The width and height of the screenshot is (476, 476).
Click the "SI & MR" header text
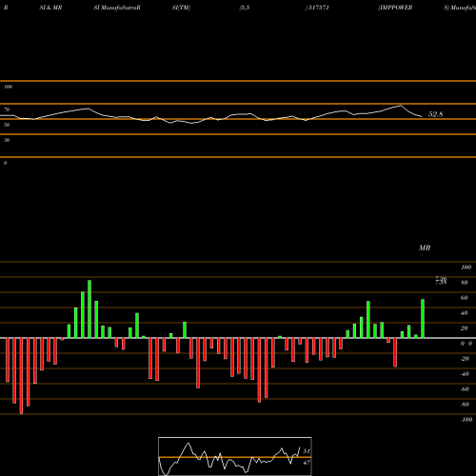tap(50, 8)
